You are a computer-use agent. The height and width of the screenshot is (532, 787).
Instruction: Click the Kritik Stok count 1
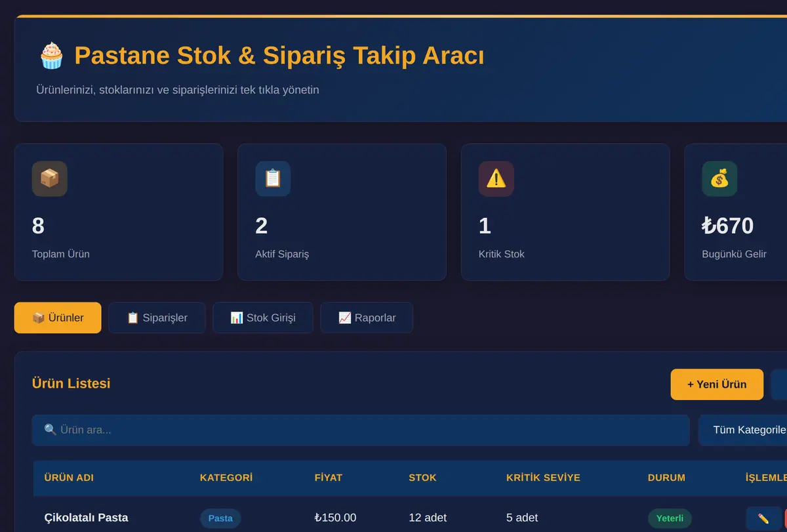pos(485,226)
